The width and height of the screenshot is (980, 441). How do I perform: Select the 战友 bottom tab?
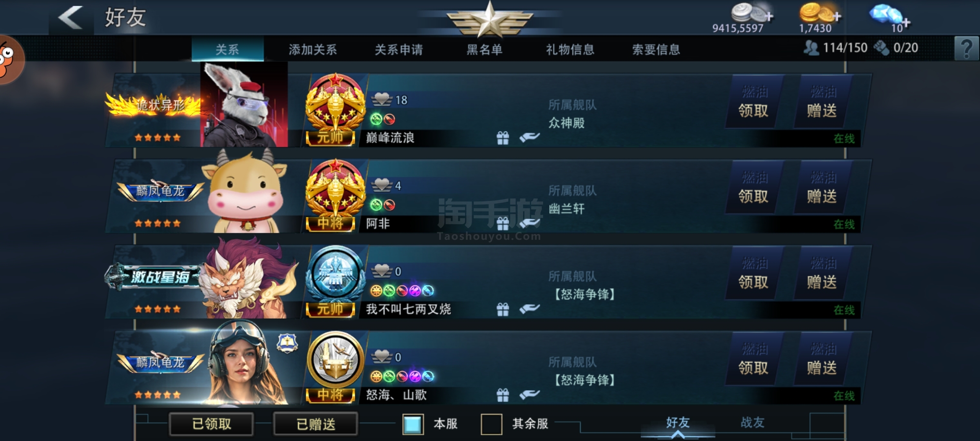point(752,423)
